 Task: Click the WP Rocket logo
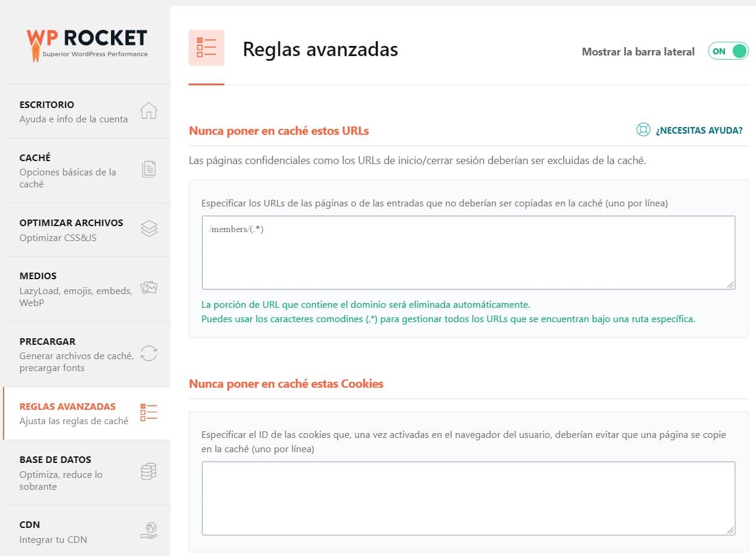pos(87,39)
